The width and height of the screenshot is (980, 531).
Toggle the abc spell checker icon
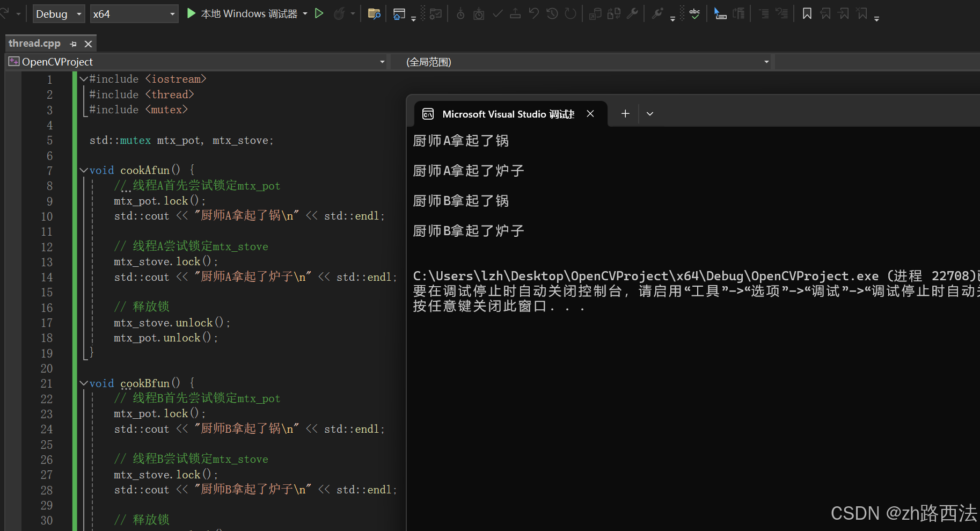pos(694,13)
